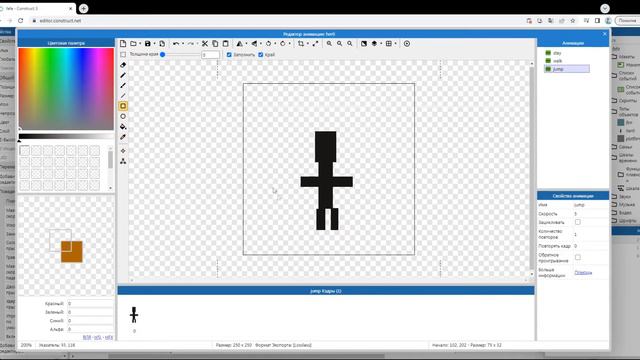Select the collision polygon tool
Screen dimensions: 640x360
(123, 161)
